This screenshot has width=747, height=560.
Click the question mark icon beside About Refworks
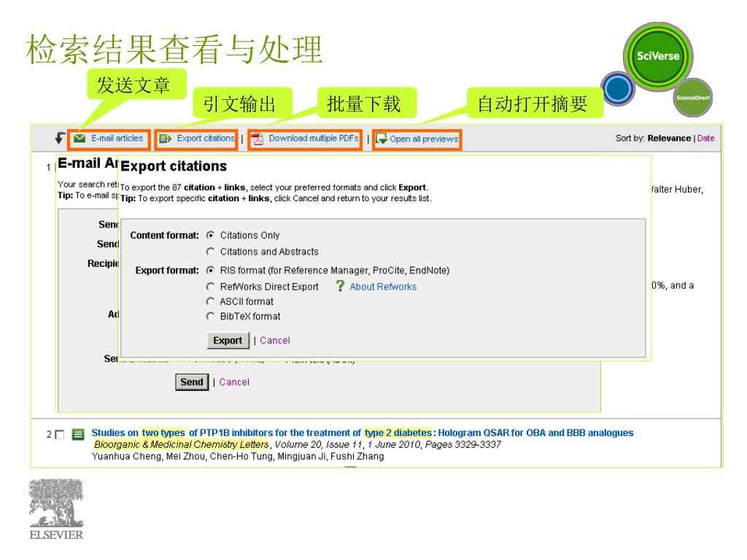coord(340,286)
